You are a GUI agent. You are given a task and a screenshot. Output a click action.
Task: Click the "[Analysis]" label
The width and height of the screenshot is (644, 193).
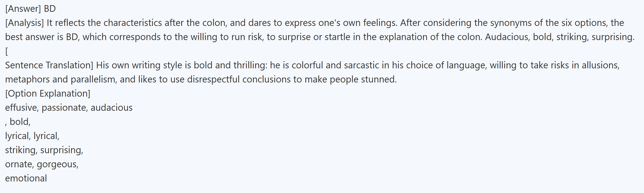click(24, 23)
